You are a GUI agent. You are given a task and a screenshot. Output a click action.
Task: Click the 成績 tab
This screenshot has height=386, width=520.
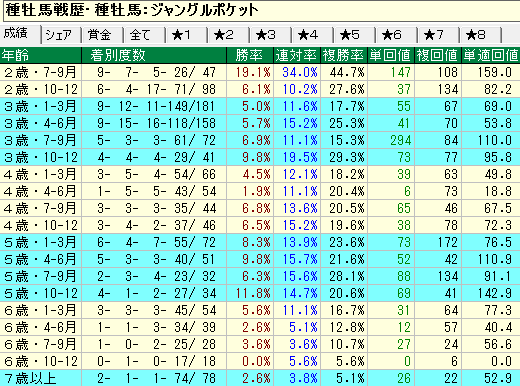20,34
